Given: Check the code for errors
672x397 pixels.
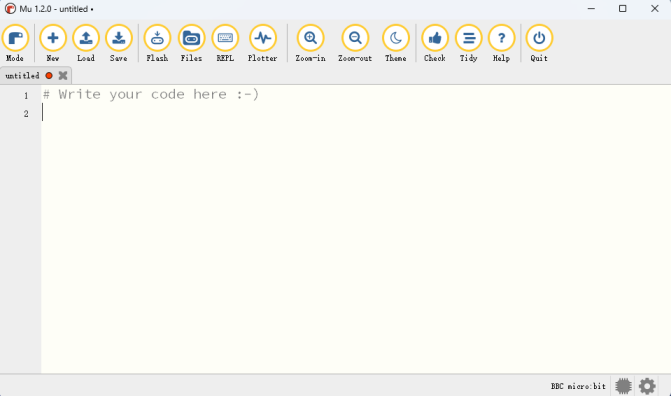Looking at the screenshot, I should click(435, 43).
